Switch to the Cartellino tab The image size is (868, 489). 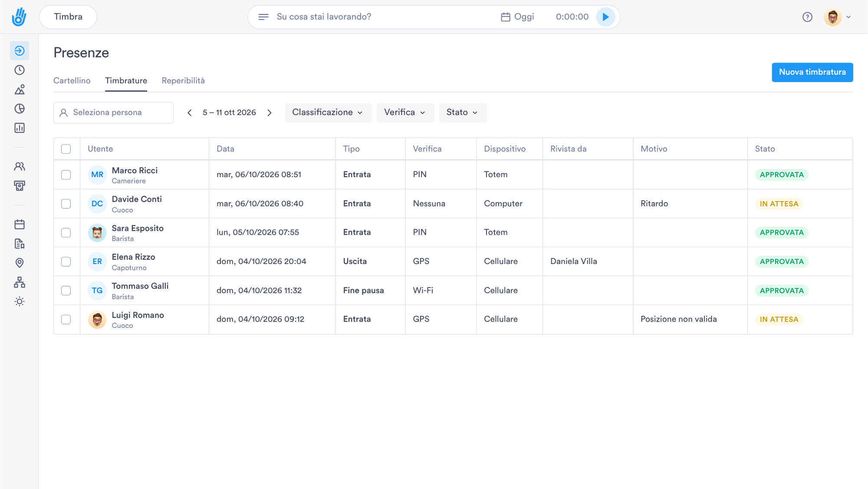[72, 81]
